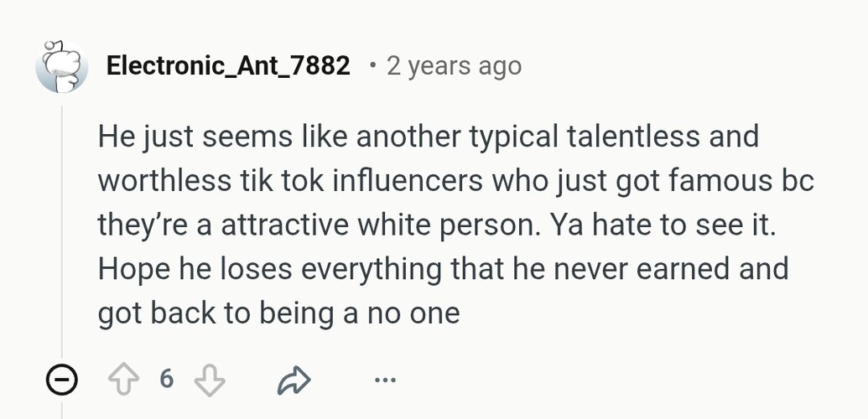Viewport: 868px width, 419px height.
Task: Click the word "worthless" in the comment
Action: [161, 181]
